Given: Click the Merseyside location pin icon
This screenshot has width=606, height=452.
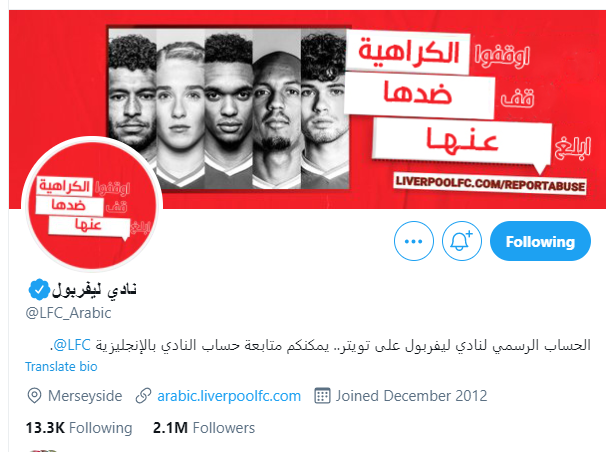Looking at the screenshot, I should tap(34, 396).
